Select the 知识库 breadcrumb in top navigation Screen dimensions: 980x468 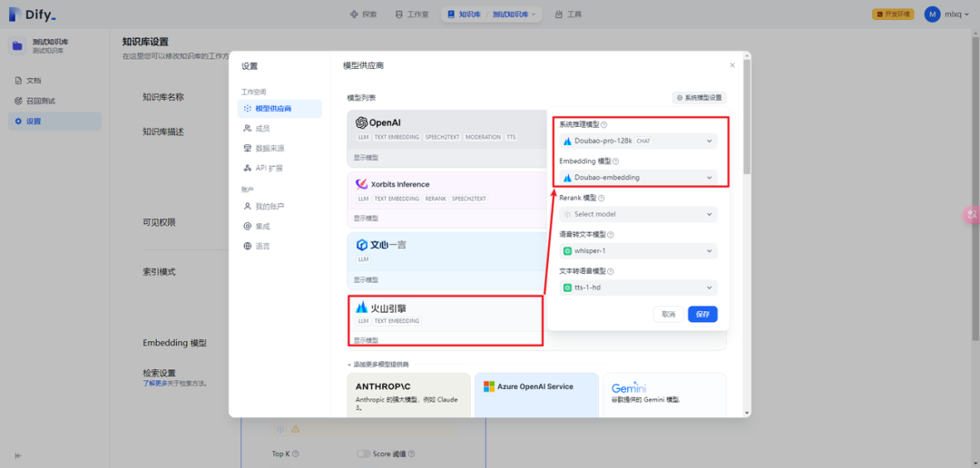[x=464, y=14]
